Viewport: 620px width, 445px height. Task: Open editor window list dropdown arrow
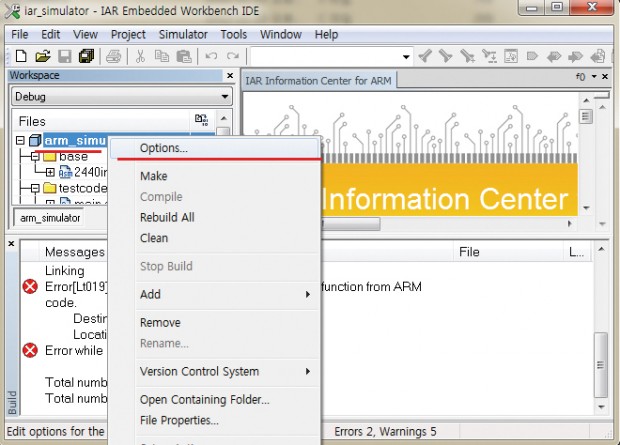pos(594,76)
